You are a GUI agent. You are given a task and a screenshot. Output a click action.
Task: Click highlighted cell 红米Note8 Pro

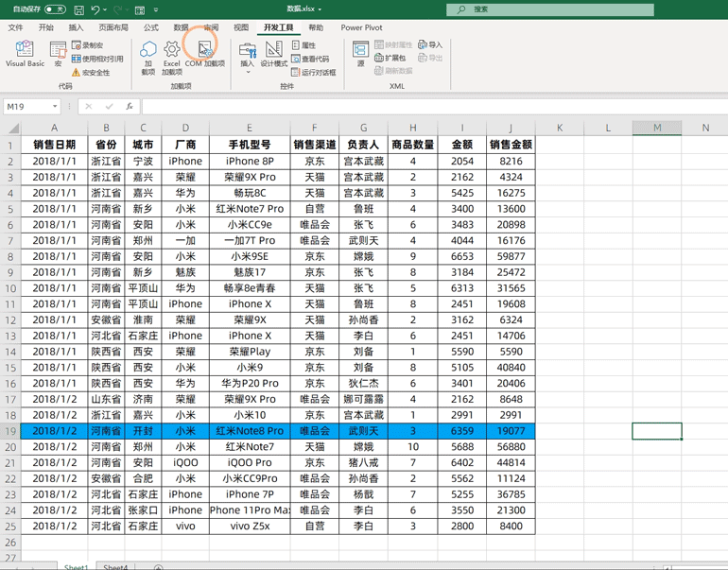pyautogui.click(x=250, y=431)
